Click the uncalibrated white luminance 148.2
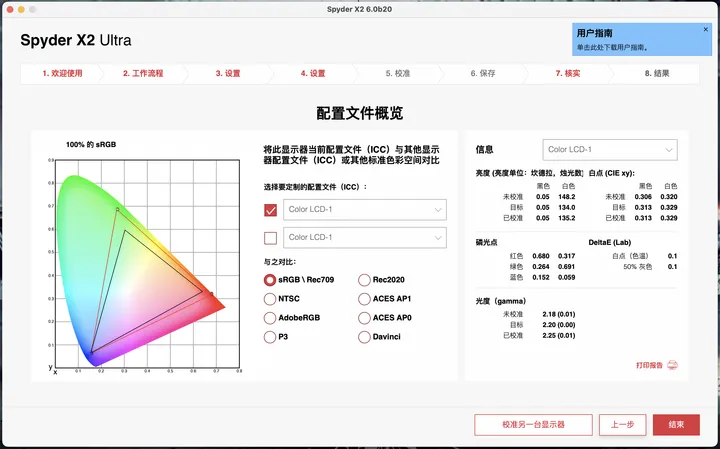Viewport: 720px width, 449px height. [567, 197]
